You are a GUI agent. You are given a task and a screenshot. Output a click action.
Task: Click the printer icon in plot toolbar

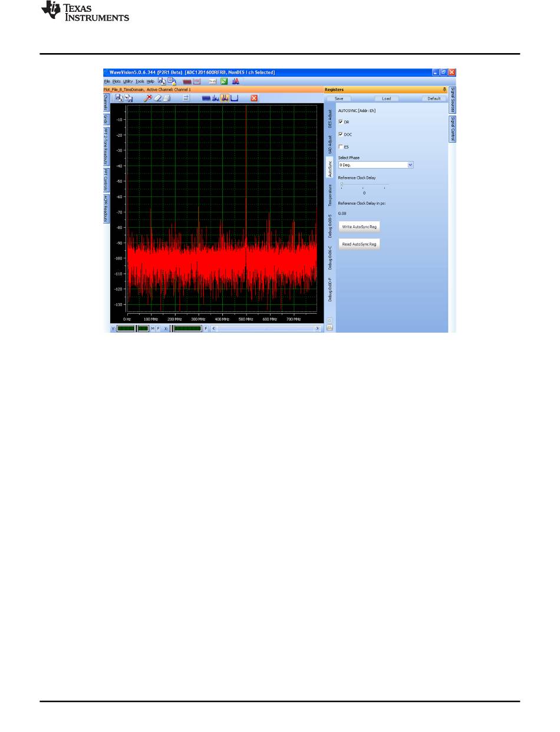(167, 98)
